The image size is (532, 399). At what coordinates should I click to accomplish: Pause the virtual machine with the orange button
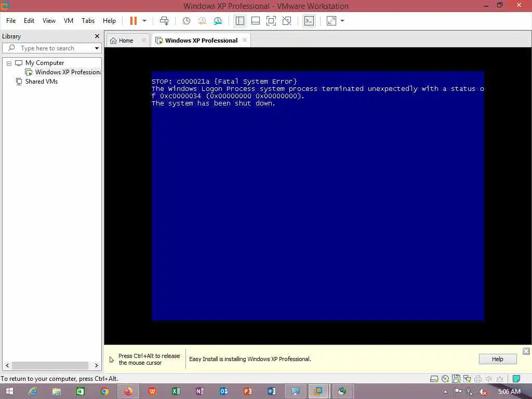coord(134,21)
